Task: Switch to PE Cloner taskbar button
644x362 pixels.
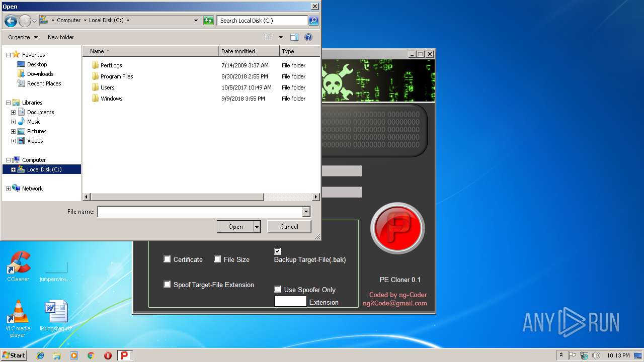Action: (125, 355)
